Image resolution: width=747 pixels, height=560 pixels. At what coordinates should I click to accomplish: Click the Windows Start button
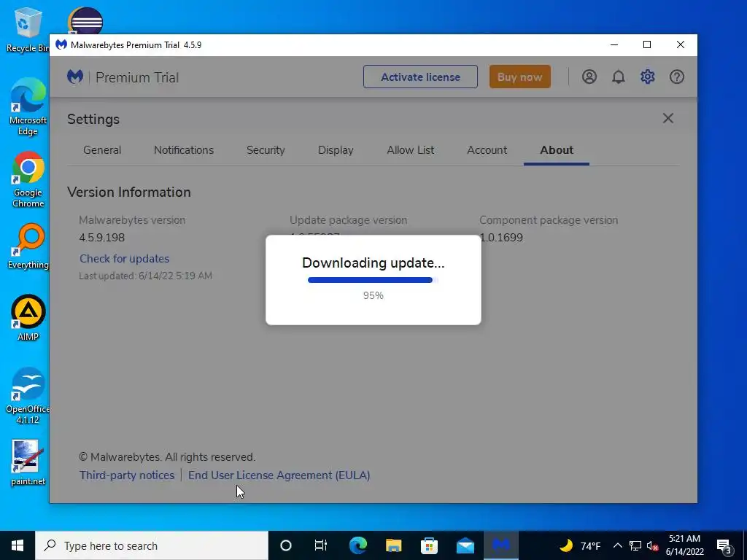click(18, 545)
